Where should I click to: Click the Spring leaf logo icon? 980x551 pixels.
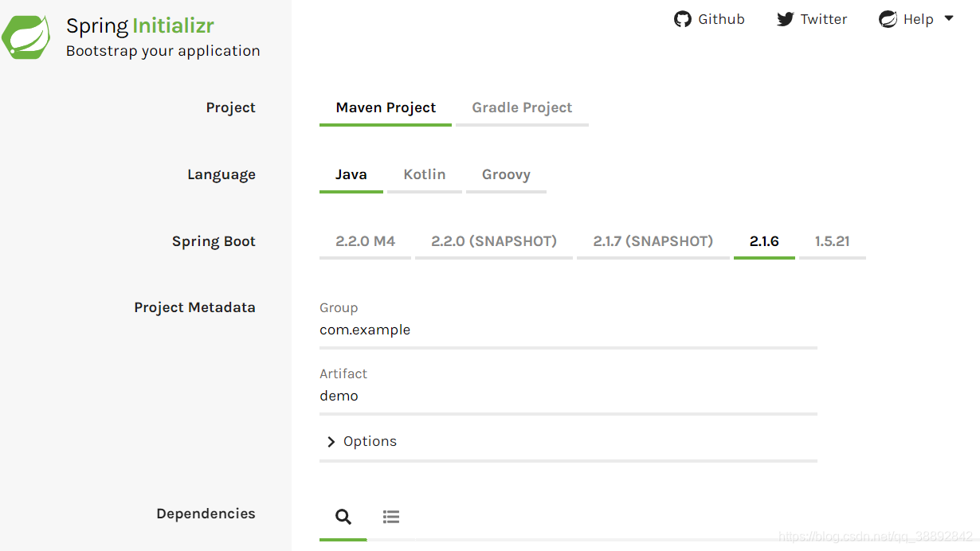click(x=25, y=37)
